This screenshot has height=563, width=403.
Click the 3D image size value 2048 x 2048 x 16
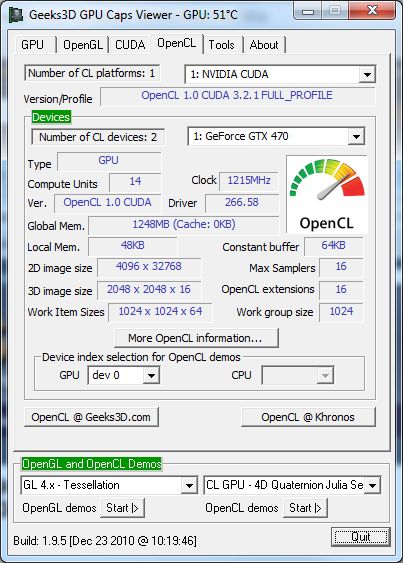point(149,290)
